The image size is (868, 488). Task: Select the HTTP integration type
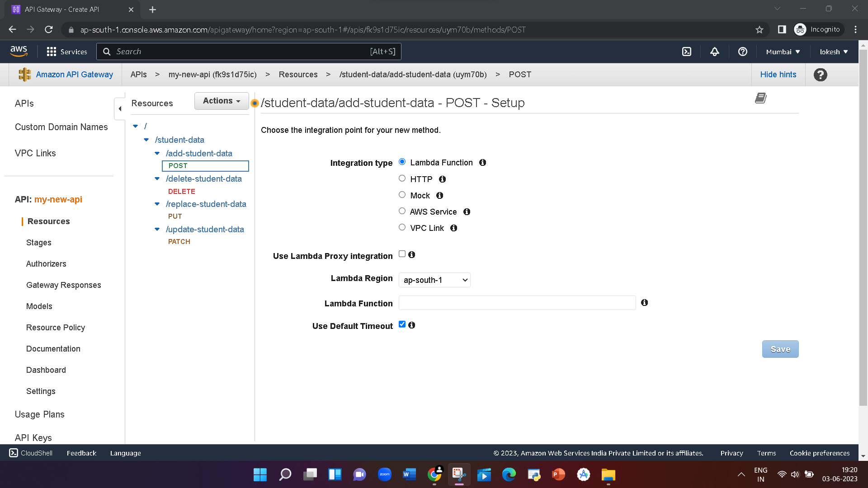tap(402, 178)
